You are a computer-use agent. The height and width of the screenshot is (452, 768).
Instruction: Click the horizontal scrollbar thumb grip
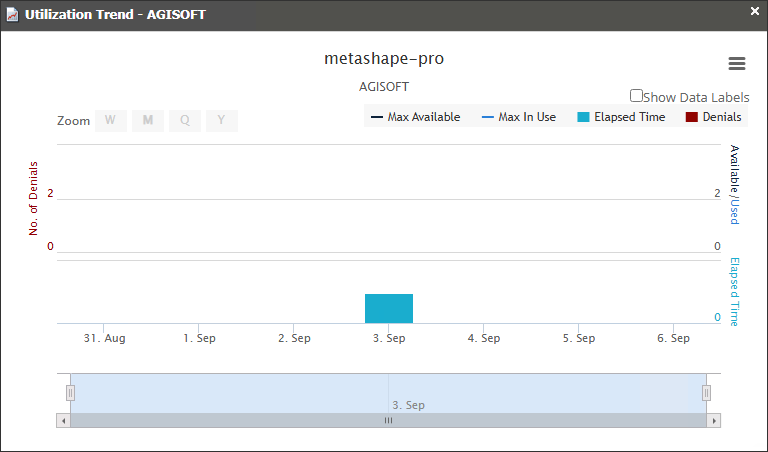tap(388, 421)
